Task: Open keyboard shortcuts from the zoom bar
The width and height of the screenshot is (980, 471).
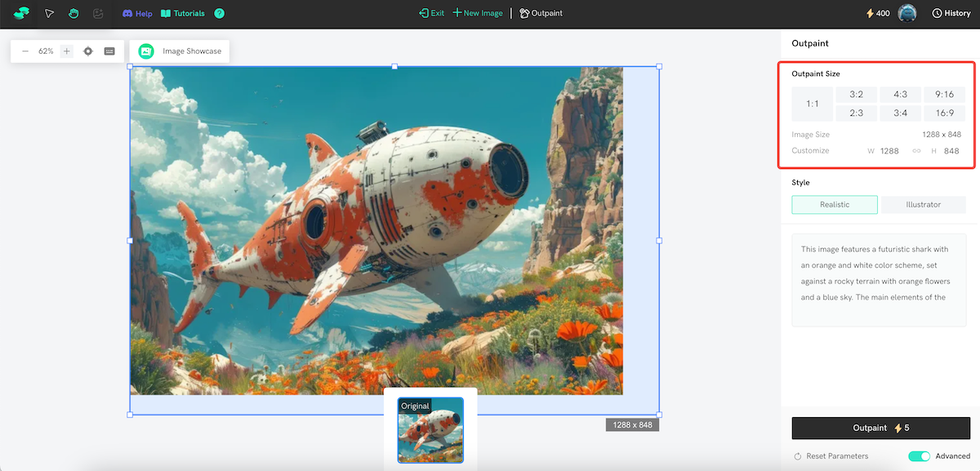Action: click(x=109, y=51)
